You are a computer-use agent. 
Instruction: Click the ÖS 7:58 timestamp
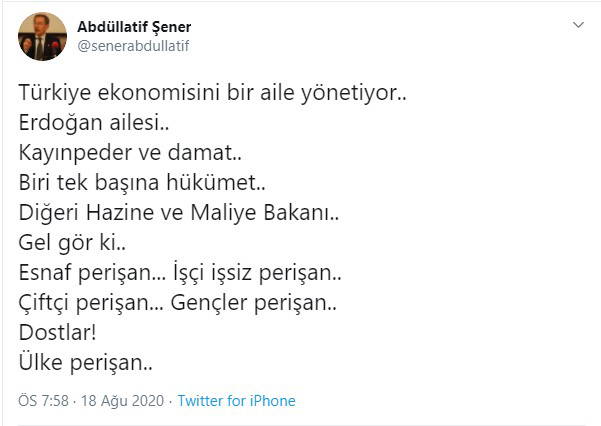tap(40, 401)
